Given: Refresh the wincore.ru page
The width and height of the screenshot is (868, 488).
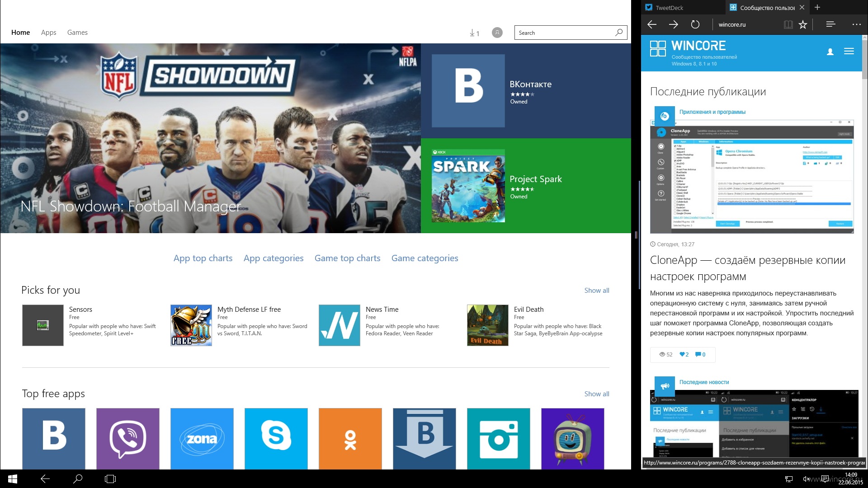Looking at the screenshot, I should click(x=695, y=24).
